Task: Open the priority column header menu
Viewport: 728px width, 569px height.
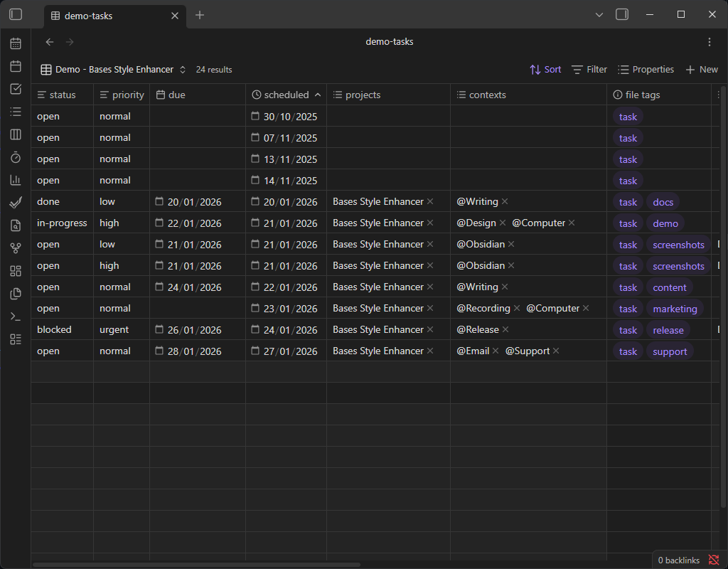Action: [122, 95]
